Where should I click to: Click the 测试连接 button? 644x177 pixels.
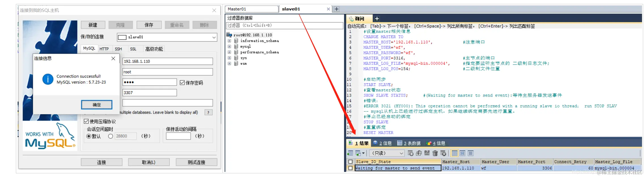(197, 162)
